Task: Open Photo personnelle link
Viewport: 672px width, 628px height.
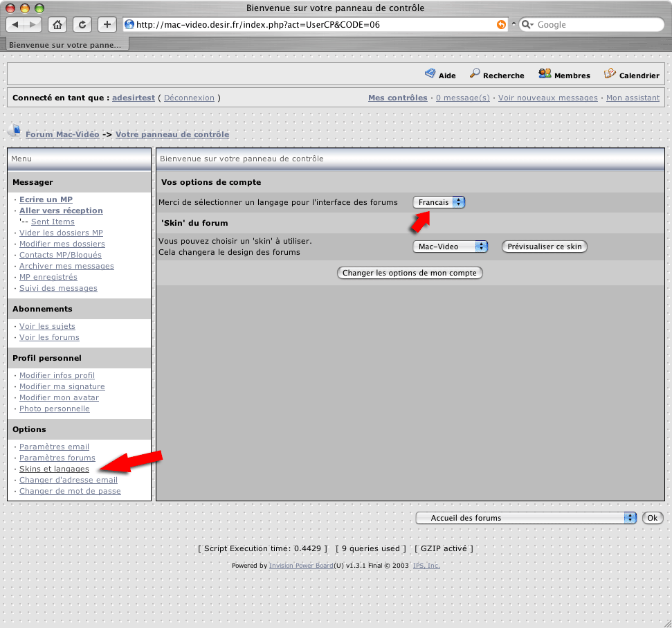Action: [x=55, y=409]
